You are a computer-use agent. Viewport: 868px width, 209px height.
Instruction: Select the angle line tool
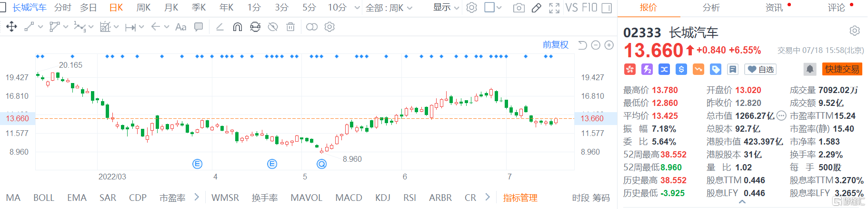click(219, 27)
